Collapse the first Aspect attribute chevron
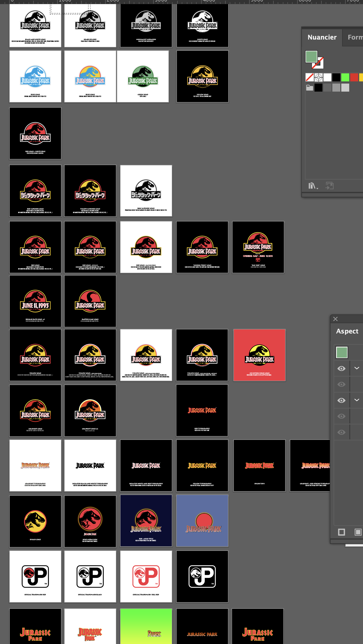 [357, 368]
